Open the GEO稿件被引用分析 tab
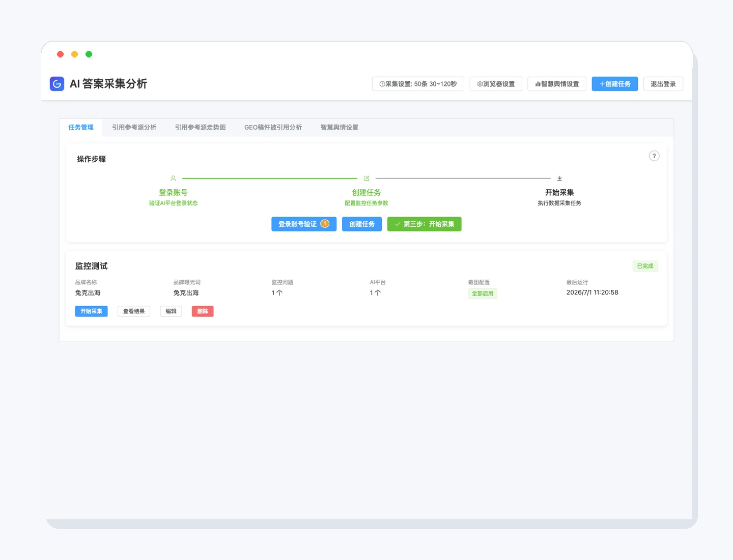 click(273, 127)
